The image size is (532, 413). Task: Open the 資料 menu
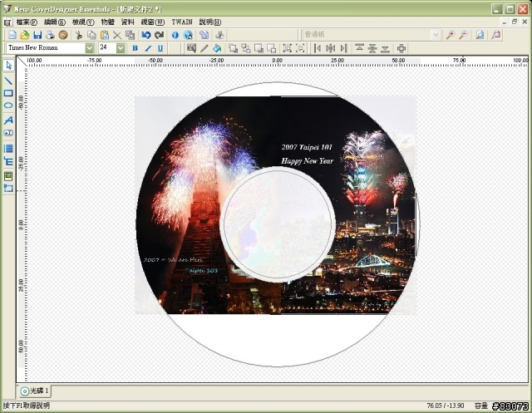(128, 22)
